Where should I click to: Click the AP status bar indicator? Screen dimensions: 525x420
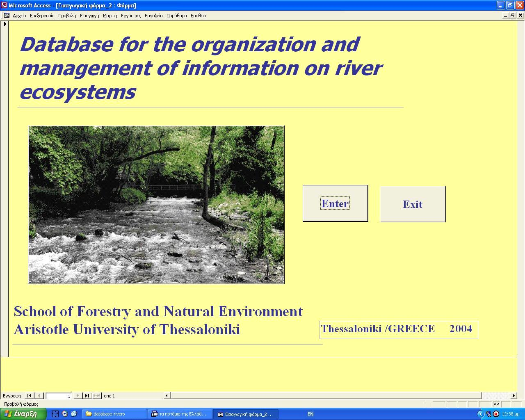click(497, 404)
